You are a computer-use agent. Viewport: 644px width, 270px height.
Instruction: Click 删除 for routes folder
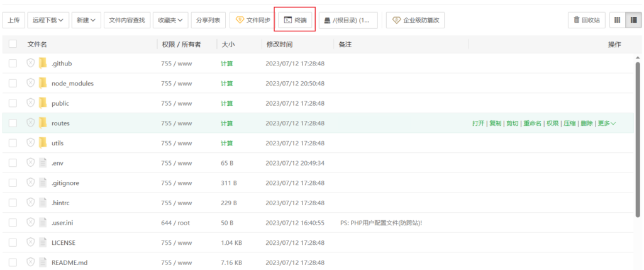(586, 123)
